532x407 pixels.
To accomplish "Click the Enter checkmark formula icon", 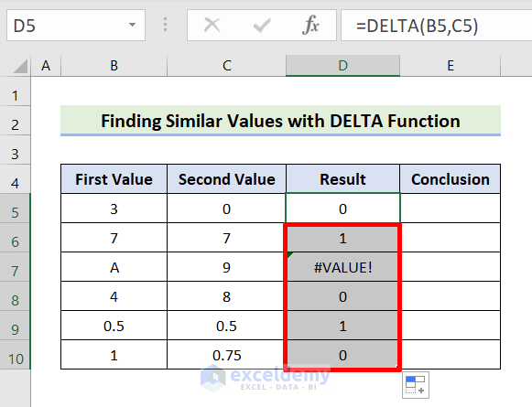I will [262, 26].
